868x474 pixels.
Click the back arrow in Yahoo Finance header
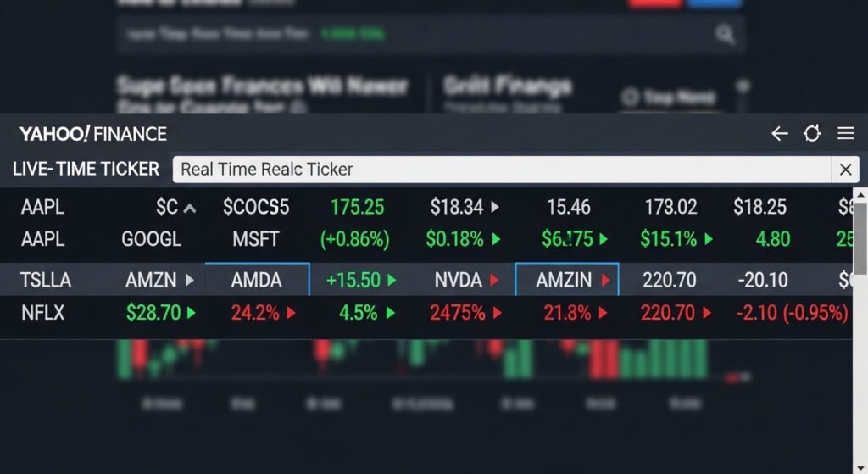(x=780, y=134)
